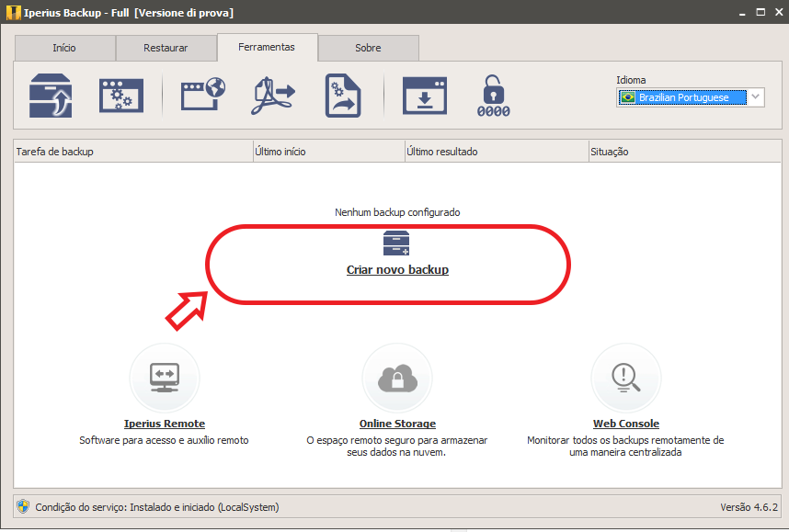The width and height of the screenshot is (789, 532).
Task: Click the Online Storage cloud lock icon
Action: click(397, 379)
